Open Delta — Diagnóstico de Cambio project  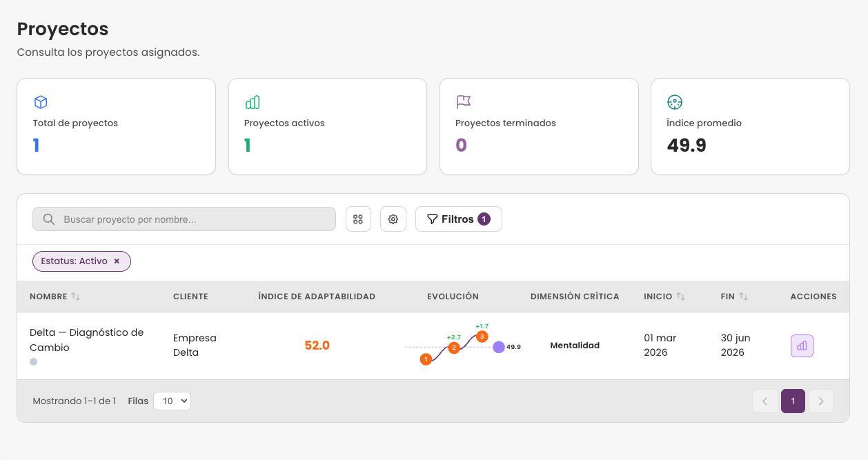87,340
